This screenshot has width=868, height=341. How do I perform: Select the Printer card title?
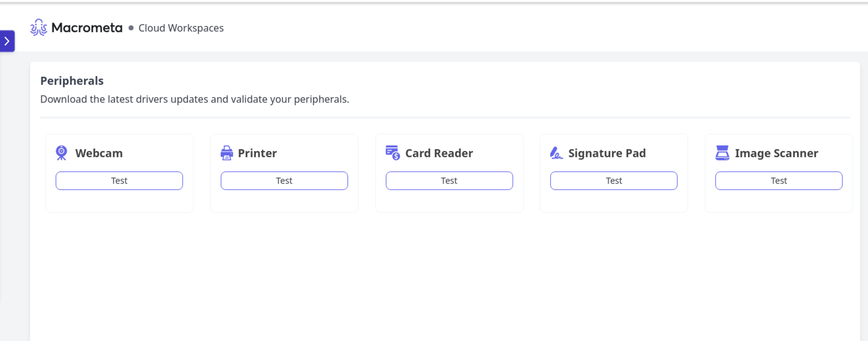(x=257, y=153)
